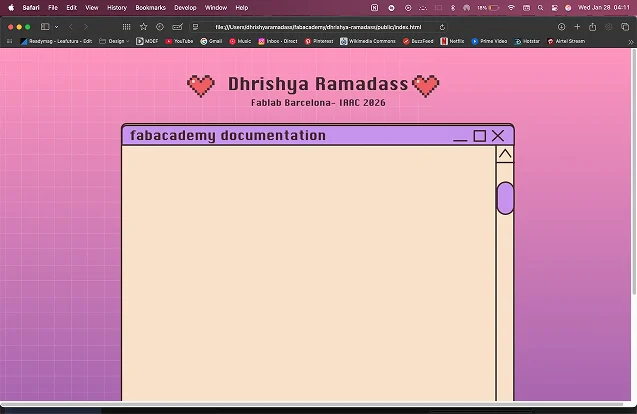Open the tab group dropdown arrow beside sidebar
The height and width of the screenshot is (414, 637).
click(x=56, y=27)
